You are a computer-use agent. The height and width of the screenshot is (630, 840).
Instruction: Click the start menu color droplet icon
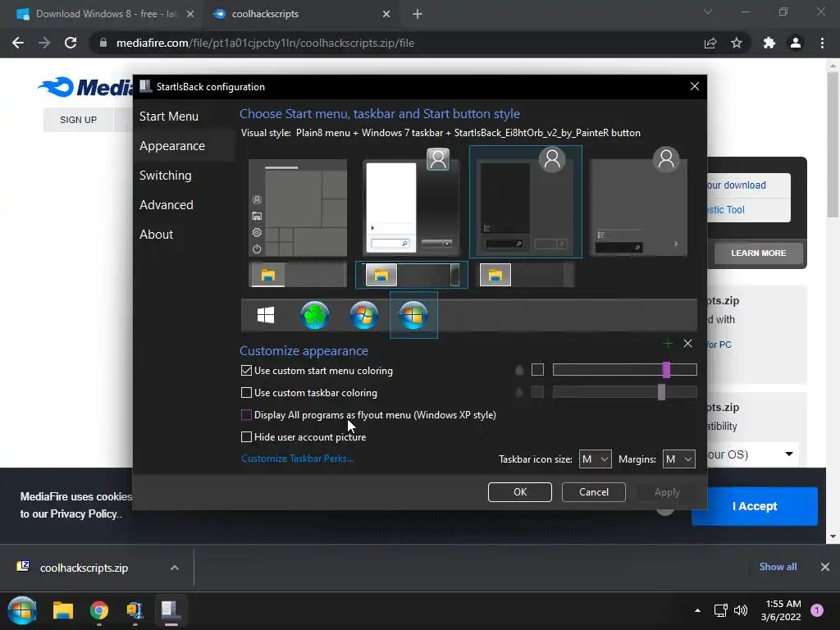point(519,370)
